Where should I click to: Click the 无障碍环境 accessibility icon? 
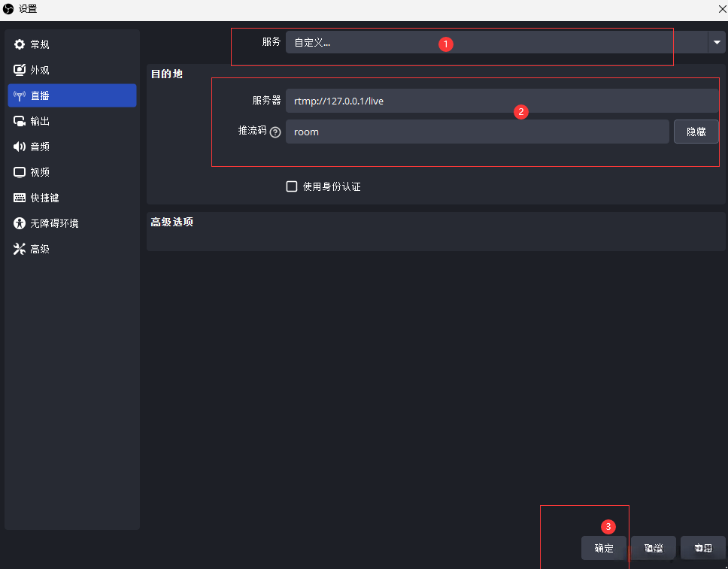coord(19,223)
